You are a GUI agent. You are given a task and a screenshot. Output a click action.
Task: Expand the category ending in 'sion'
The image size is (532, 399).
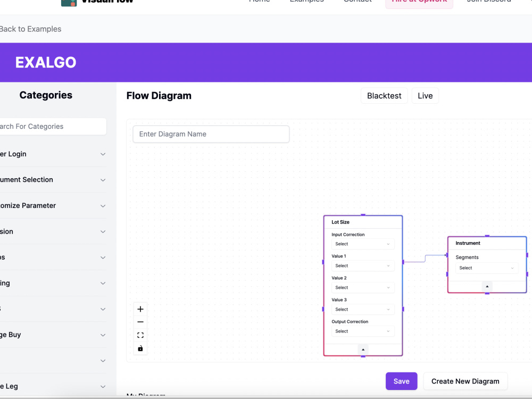[53, 231]
